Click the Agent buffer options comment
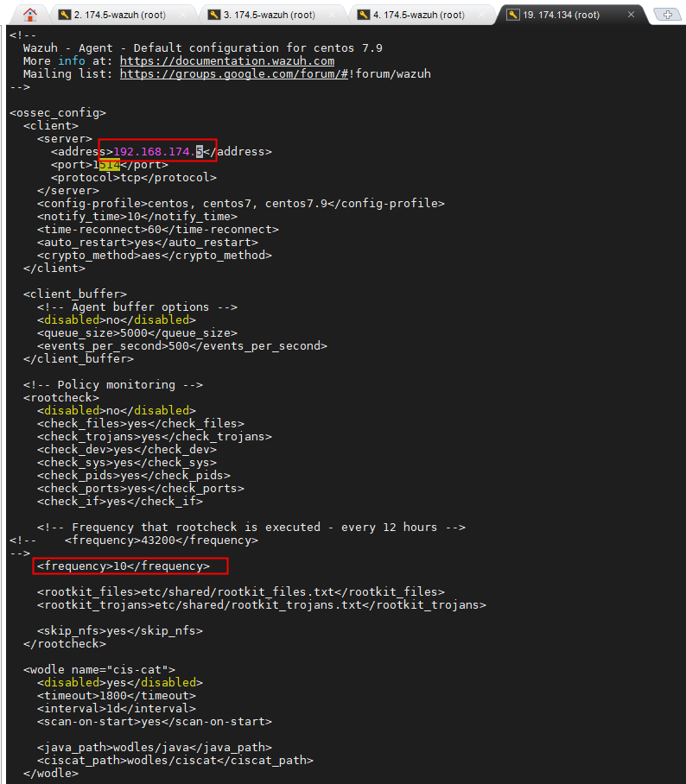Viewport: 686px width, 784px height. pyautogui.click(x=137, y=307)
